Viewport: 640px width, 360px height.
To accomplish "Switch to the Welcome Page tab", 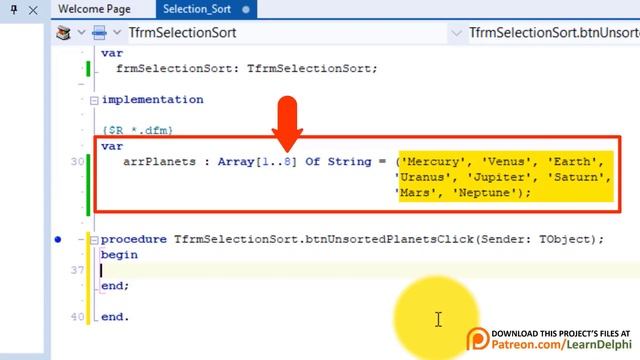I will [x=94, y=9].
